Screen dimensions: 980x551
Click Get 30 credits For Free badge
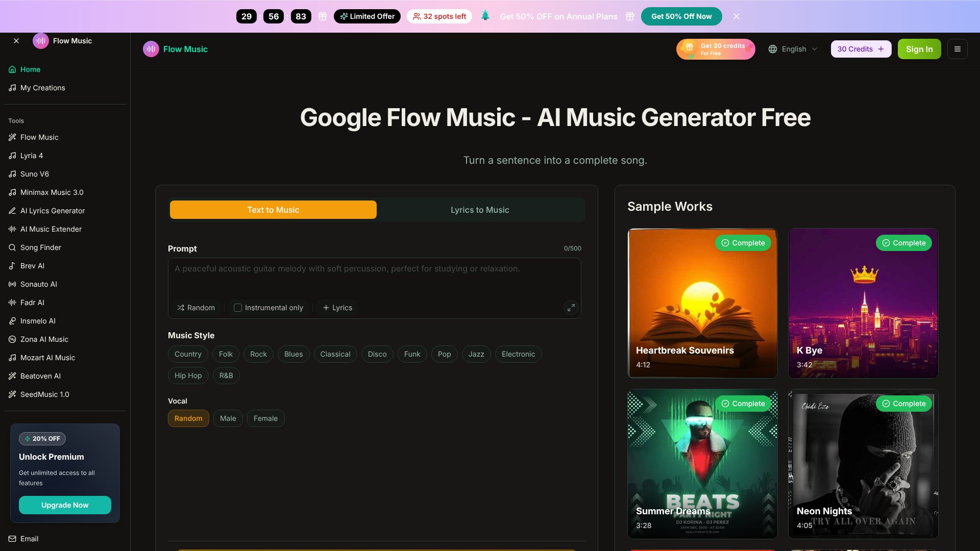pyautogui.click(x=716, y=49)
